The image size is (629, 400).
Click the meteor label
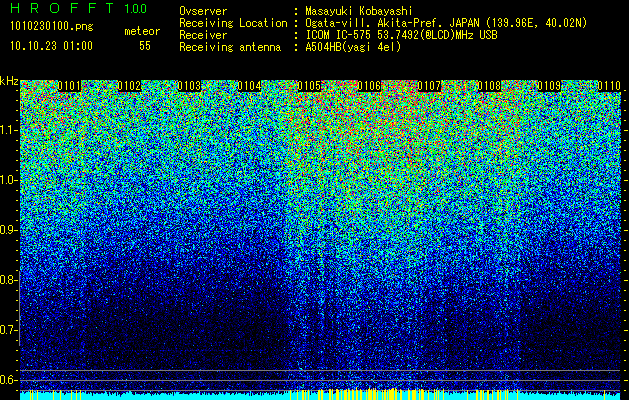pos(142,31)
